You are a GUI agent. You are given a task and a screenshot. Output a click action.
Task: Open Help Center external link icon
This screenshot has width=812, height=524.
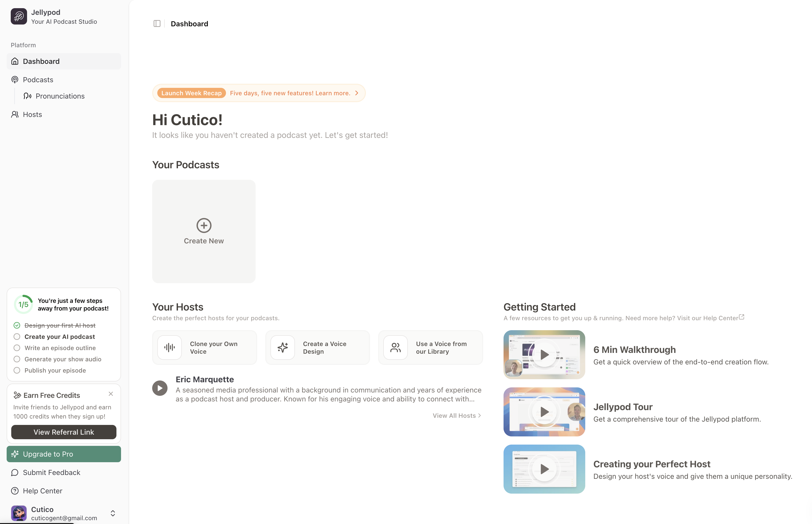(742, 317)
